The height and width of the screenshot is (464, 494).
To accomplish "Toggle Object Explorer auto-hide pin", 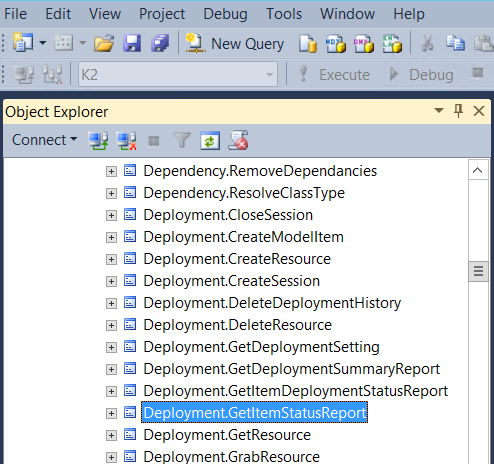I will (459, 111).
